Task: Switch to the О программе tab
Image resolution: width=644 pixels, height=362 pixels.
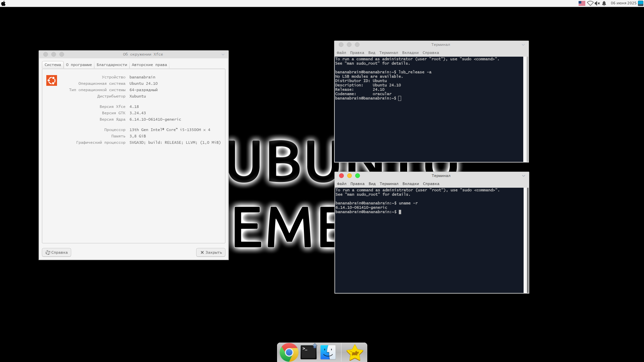Action: [79, 65]
